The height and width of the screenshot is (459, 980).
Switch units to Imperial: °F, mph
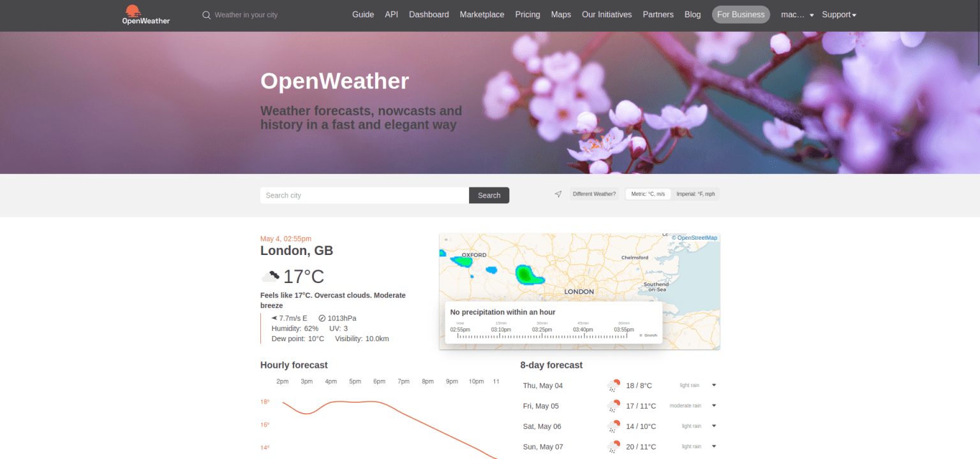(x=695, y=194)
